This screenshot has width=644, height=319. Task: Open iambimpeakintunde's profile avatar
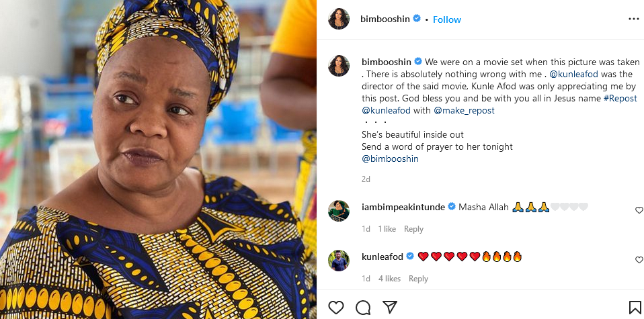click(339, 211)
